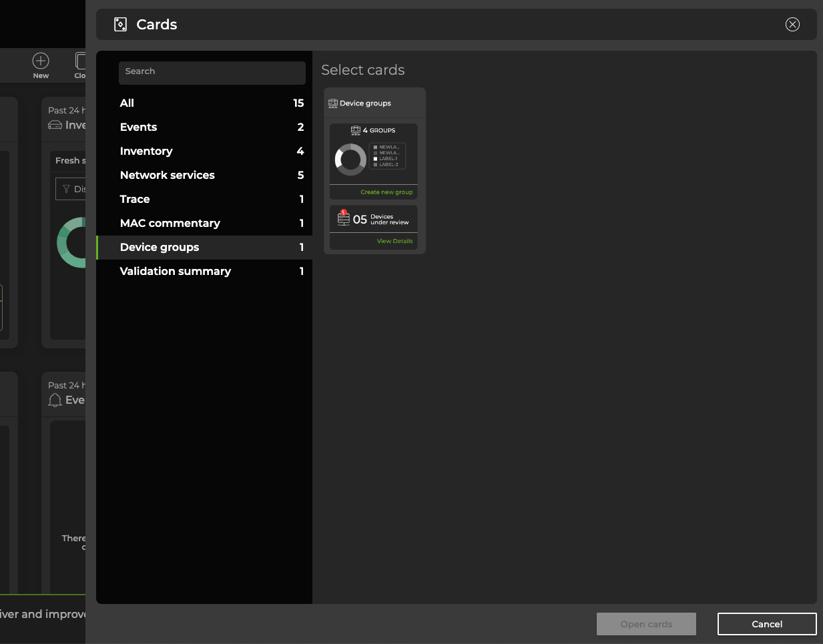Click the Cards dialog title icon

[120, 25]
